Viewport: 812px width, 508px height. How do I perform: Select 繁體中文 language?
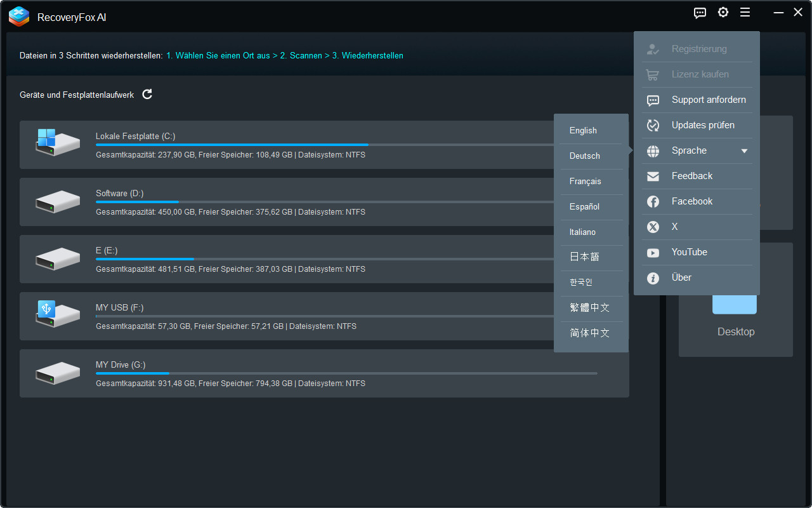(x=591, y=308)
